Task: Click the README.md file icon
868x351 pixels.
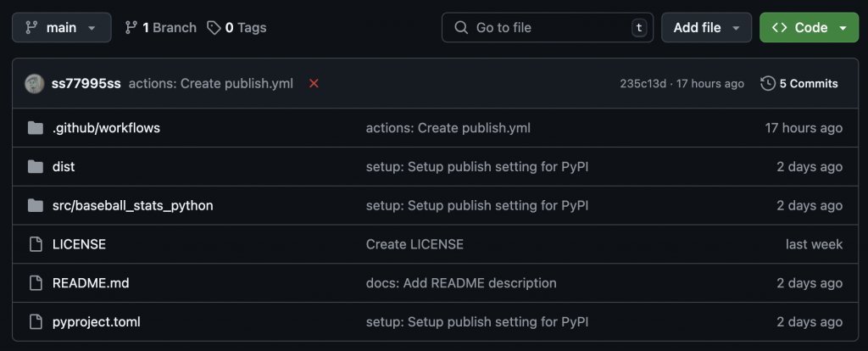Action: click(35, 283)
